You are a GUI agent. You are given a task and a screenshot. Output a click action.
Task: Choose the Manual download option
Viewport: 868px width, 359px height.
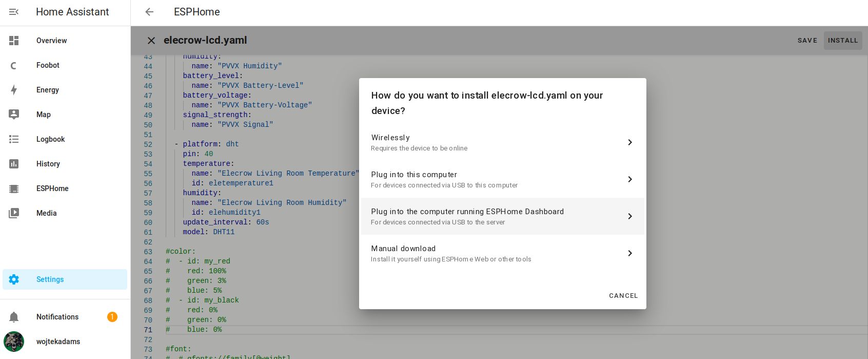(503, 253)
